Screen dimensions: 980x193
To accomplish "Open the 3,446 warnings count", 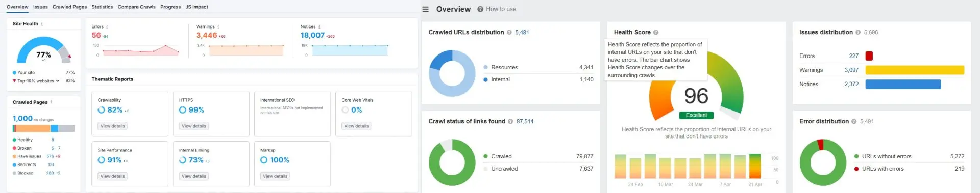I will click(207, 35).
